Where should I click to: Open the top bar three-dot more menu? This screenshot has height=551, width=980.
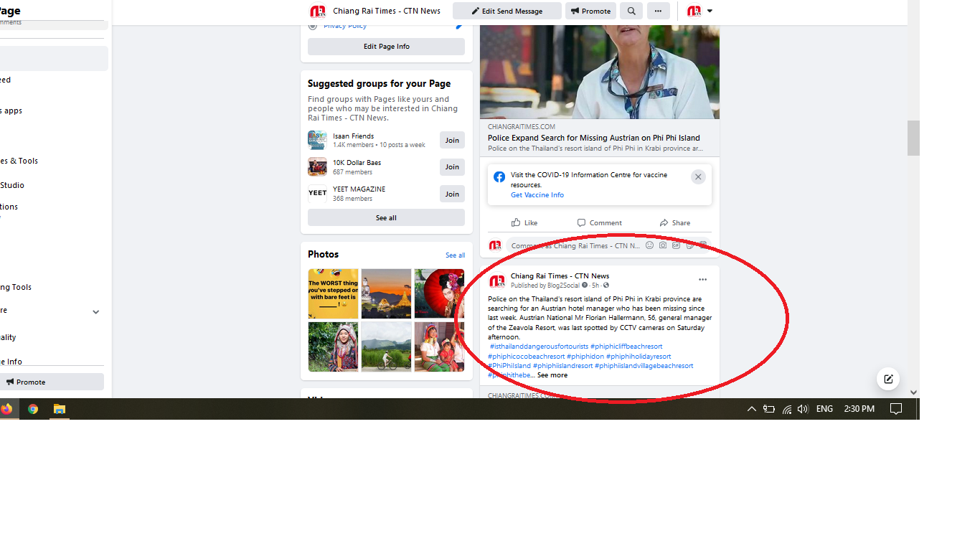tap(658, 11)
